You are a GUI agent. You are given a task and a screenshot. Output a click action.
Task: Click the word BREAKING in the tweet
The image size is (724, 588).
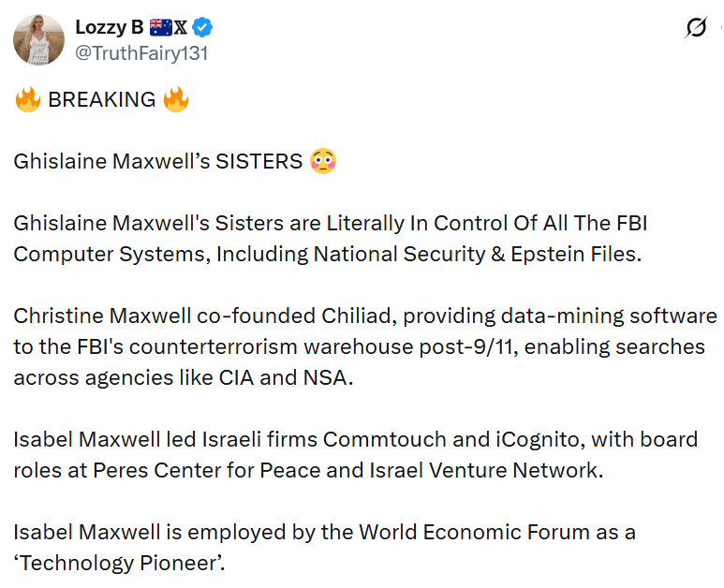pyautogui.click(x=101, y=100)
